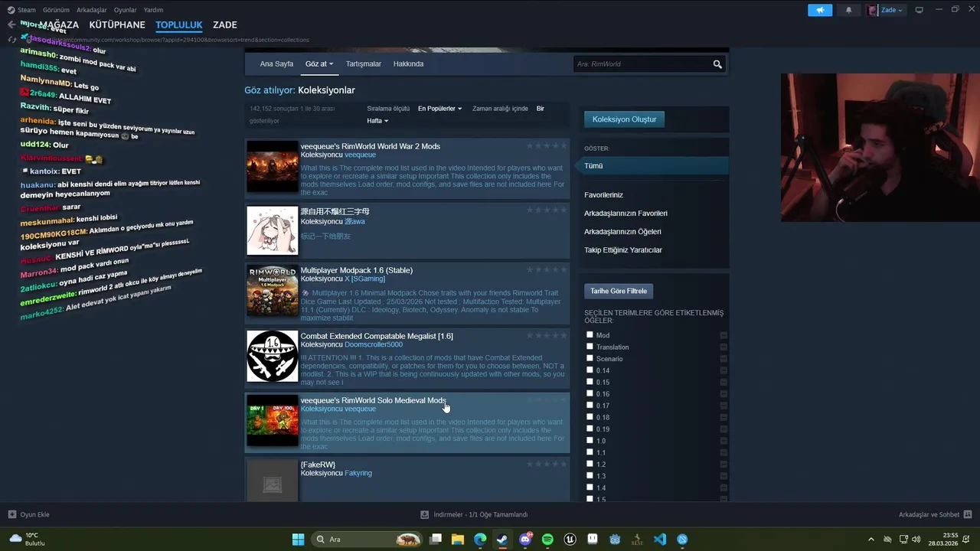The width and height of the screenshot is (980, 551).
Task: Click the Koleksiyon Oluştur button
Action: 624,119
